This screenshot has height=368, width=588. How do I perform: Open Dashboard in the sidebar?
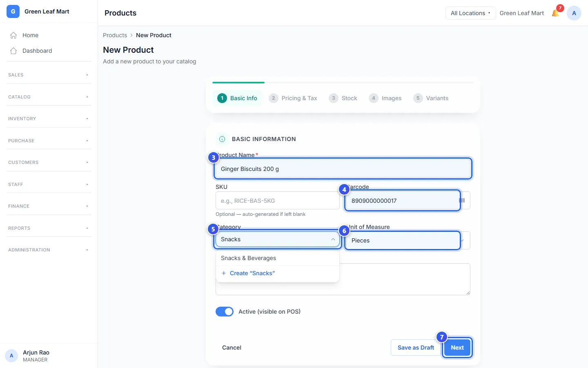[49, 51]
